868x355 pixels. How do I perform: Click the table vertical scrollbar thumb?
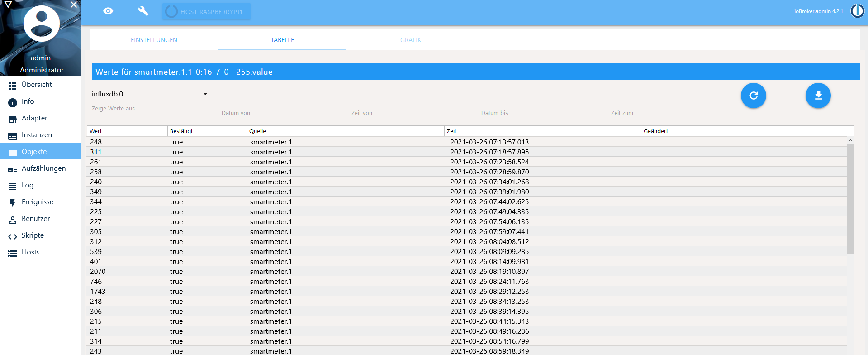[x=850, y=199]
